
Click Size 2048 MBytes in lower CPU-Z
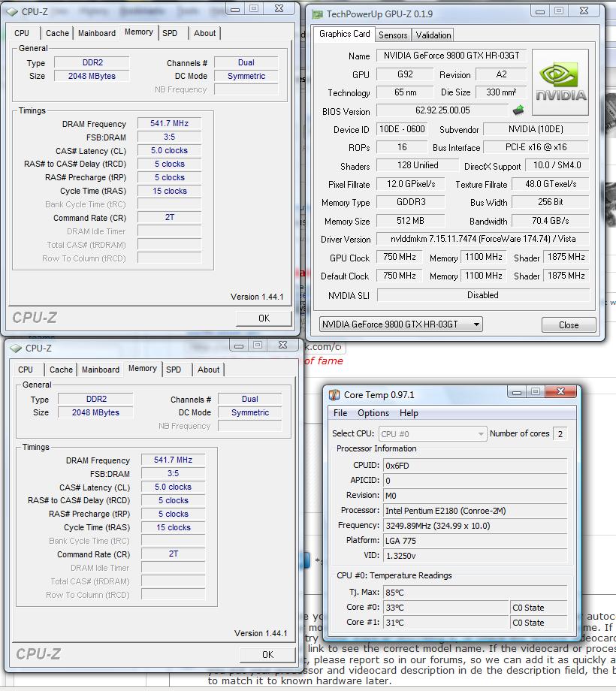pyautogui.click(x=95, y=413)
